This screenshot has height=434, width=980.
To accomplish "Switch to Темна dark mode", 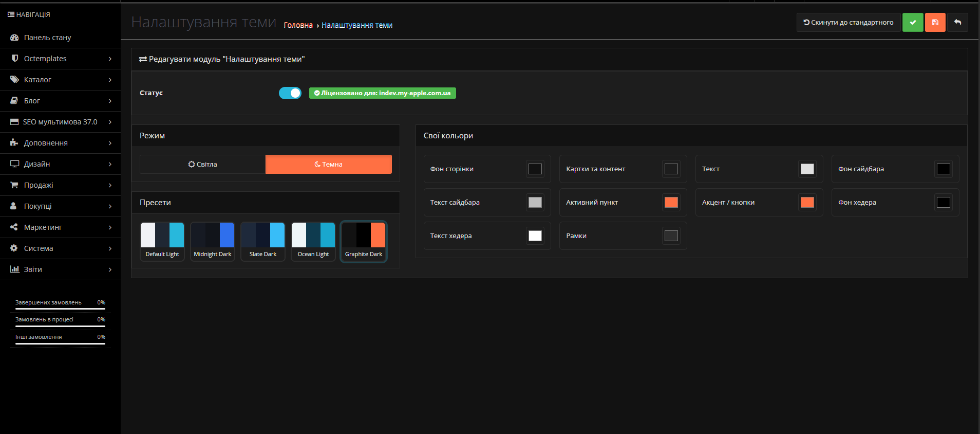I will pyautogui.click(x=329, y=165).
